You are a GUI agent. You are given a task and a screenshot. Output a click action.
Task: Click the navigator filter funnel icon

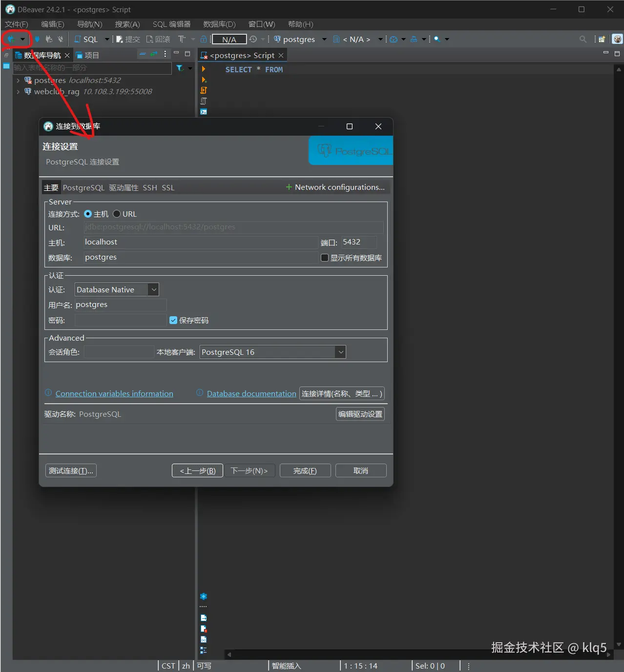coord(180,68)
